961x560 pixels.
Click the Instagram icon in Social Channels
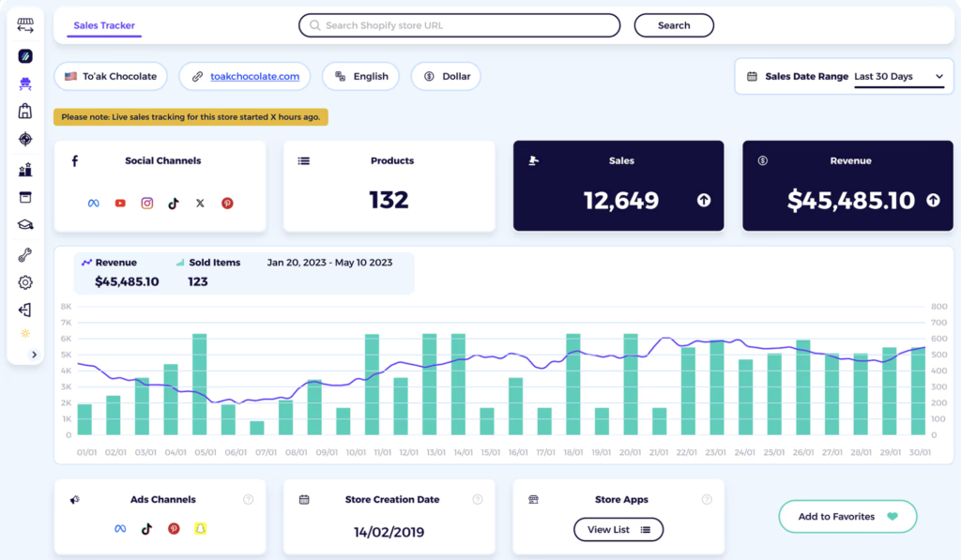(x=147, y=203)
